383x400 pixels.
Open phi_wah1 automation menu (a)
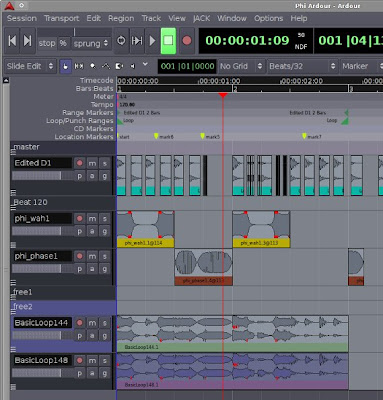point(92,231)
